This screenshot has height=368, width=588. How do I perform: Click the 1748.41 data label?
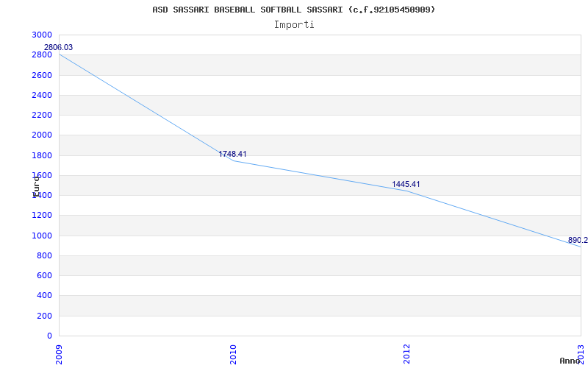232,154
